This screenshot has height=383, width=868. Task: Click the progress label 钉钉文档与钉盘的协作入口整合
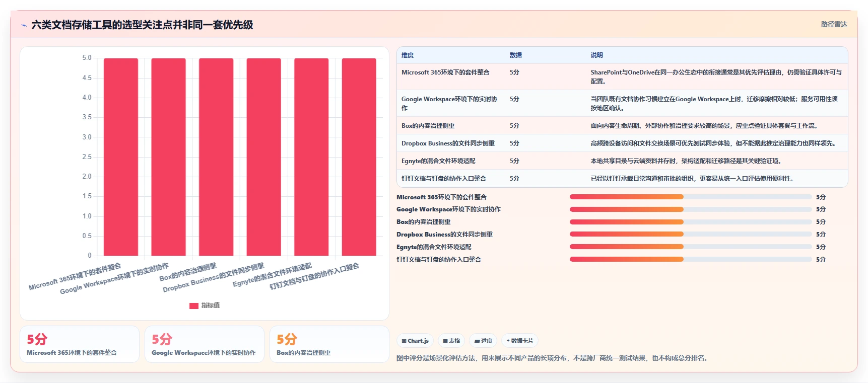(439, 260)
